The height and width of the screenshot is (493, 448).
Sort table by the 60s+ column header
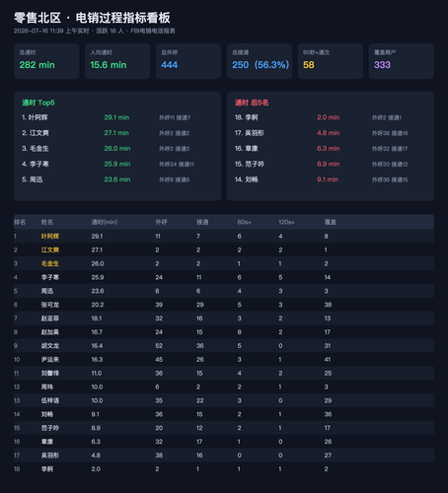click(x=244, y=222)
